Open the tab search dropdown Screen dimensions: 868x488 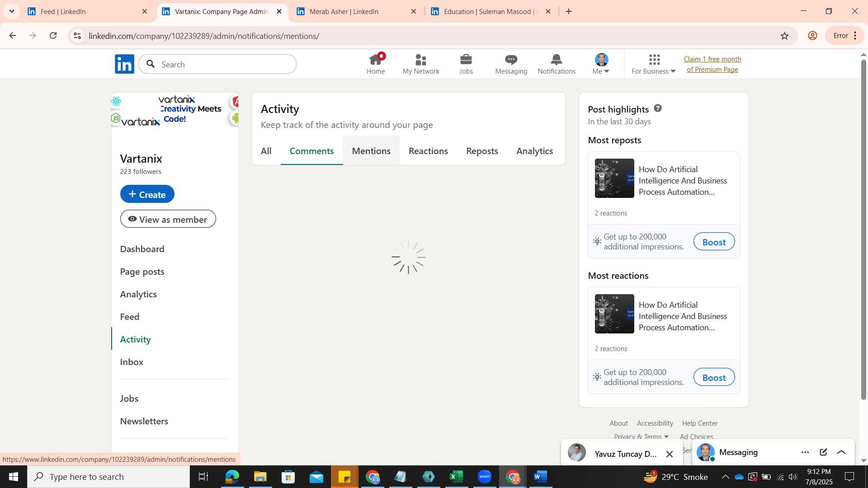click(x=12, y=11)
